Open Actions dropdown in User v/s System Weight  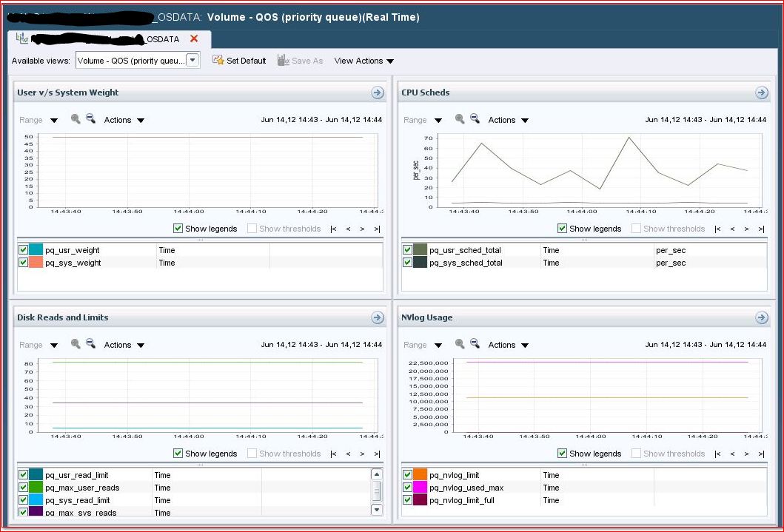point(124,120)
